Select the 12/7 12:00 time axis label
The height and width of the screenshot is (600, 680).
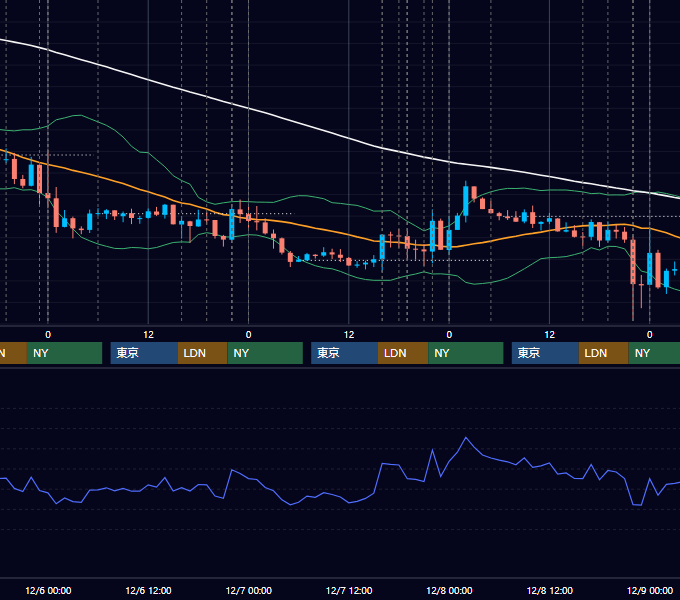coord(349,590)
